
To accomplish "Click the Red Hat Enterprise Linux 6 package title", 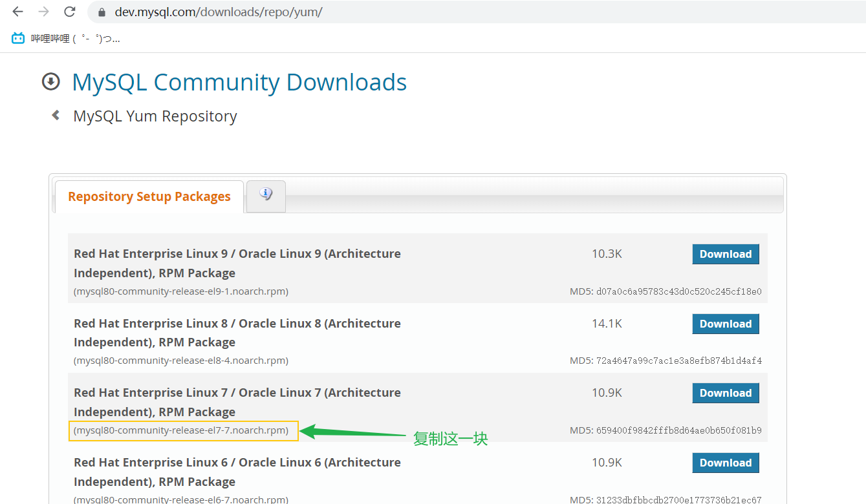I will [x=237, y=472].
